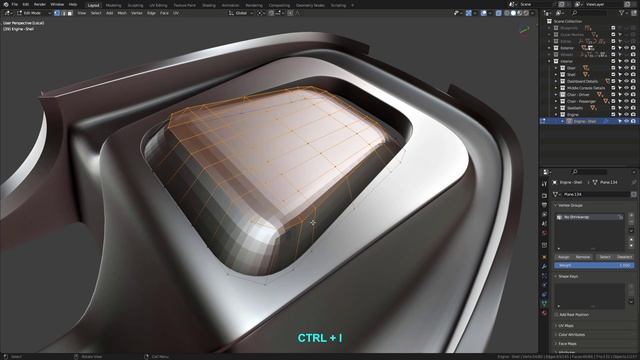The height and width of the screenshot is (360, 640).
Task: Switch to solid shading
Action: tap(513, 13)
